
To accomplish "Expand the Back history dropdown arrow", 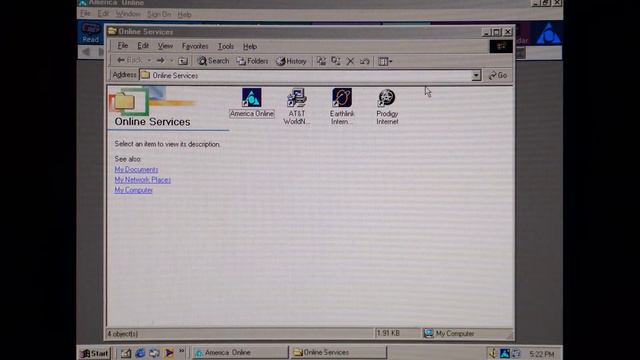I will pyautogui.click(x=149, y=61).
